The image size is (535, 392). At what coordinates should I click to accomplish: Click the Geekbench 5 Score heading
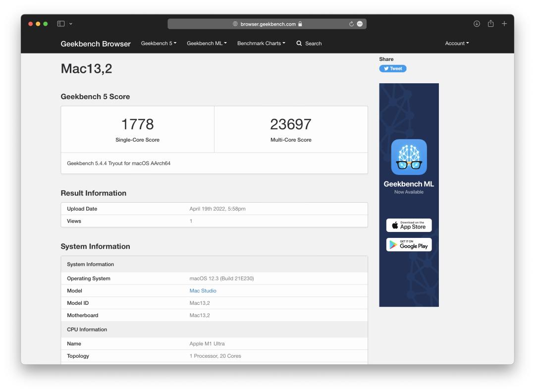point(95,97)
